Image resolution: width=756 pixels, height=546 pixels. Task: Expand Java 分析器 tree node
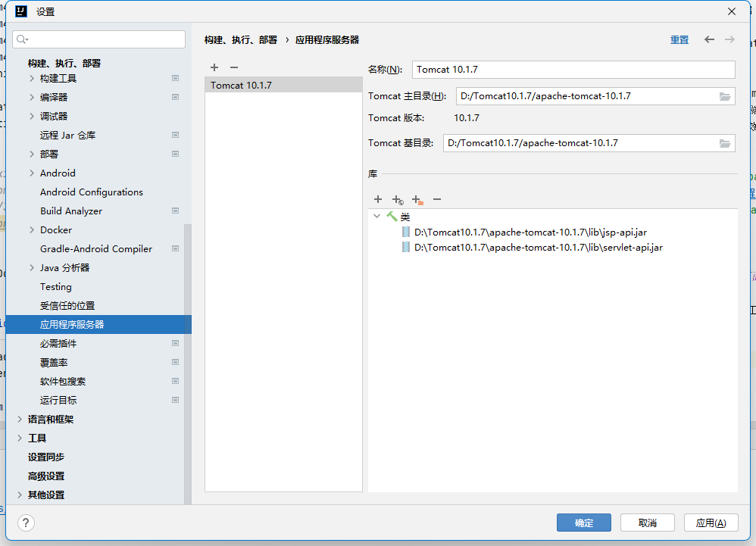(32, 267)
